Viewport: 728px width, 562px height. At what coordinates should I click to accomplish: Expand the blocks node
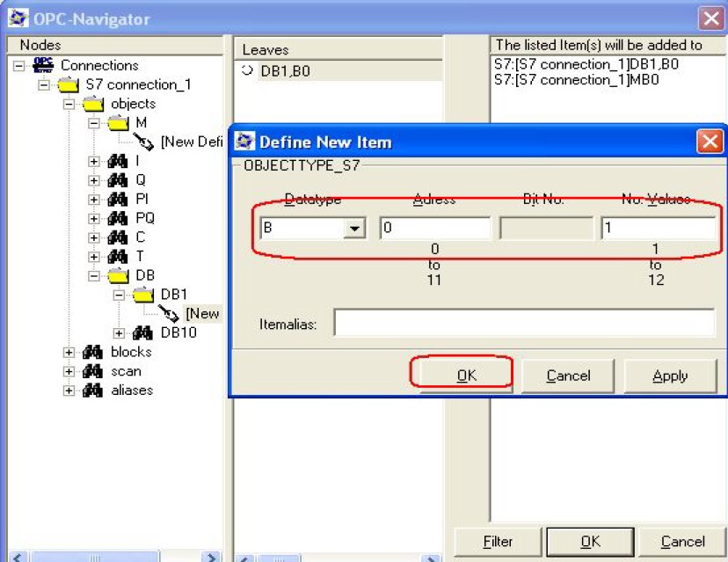[x=69, y=352]
